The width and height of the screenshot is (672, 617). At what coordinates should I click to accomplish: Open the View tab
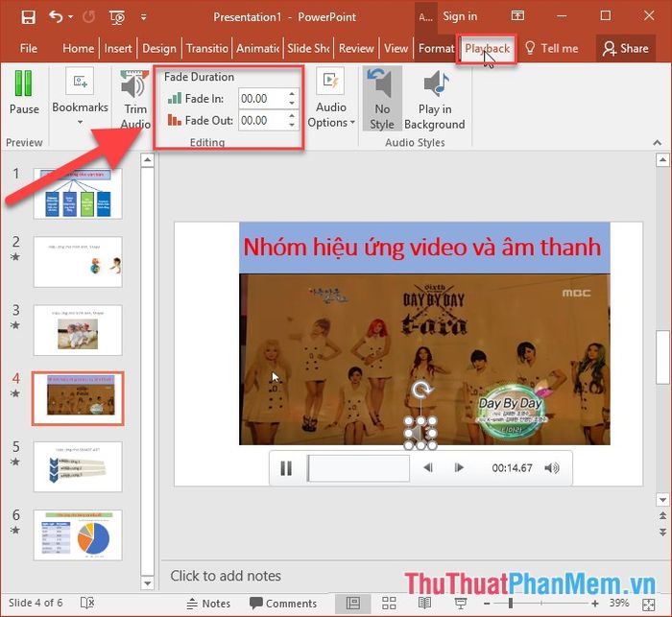pyautogui.click(x=396, y=48)
